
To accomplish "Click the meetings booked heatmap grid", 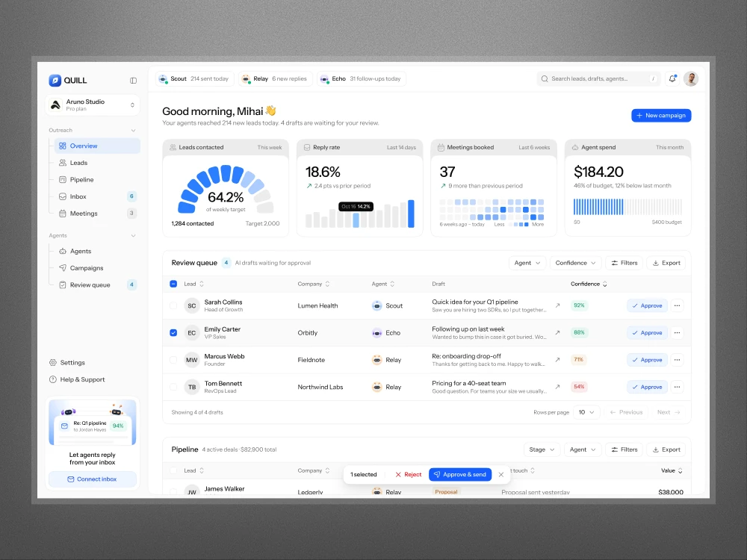I will (x=492, y=210).
